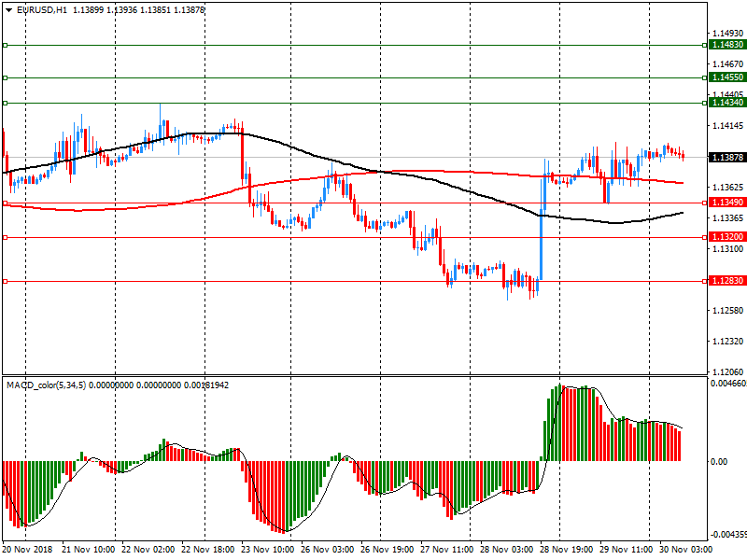Select the red 1.12830 price label
The width and height of the screenshot is (747, 560).
[726, 281]
